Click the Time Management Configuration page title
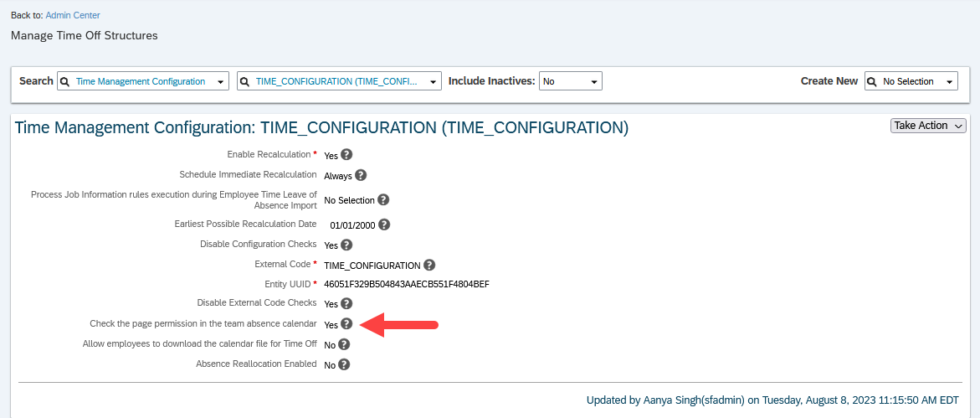The height and width of the screenshot is (418, 980). [x=321, y=127]
